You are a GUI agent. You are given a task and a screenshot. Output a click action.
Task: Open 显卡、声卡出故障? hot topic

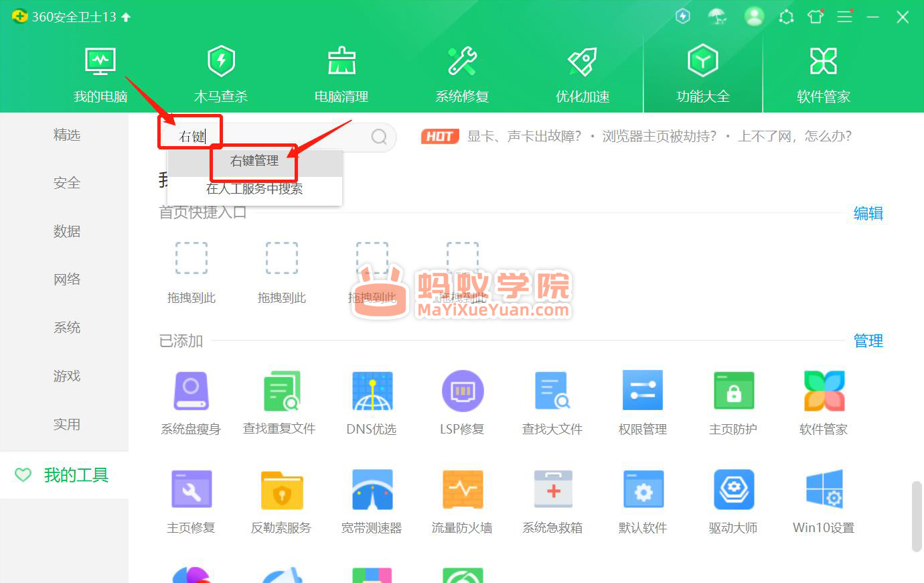(524, 137)
